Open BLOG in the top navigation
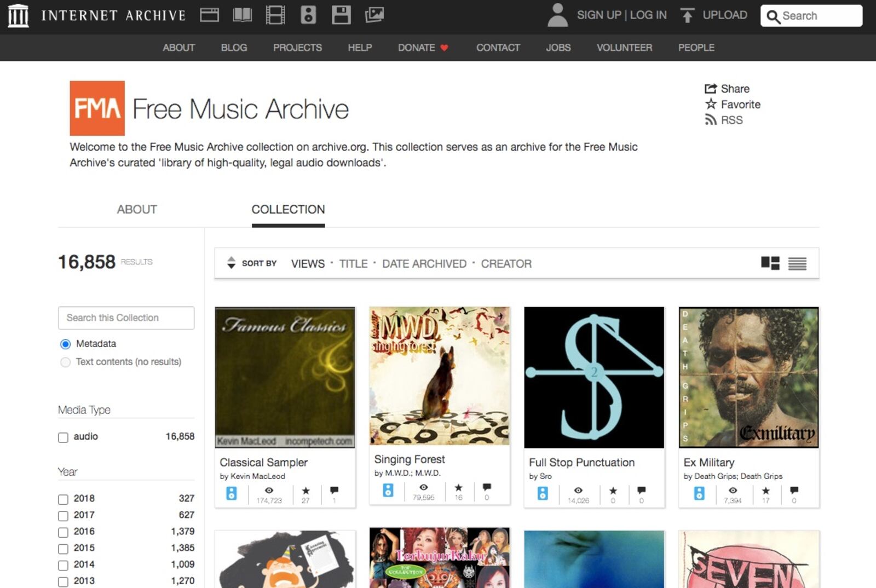 pos(234,48)
